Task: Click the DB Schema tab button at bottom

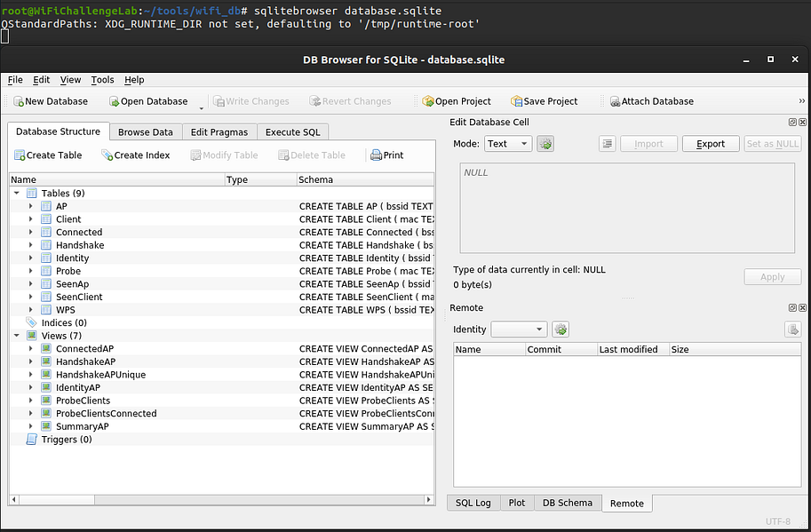Action: [x=568, y=503]
